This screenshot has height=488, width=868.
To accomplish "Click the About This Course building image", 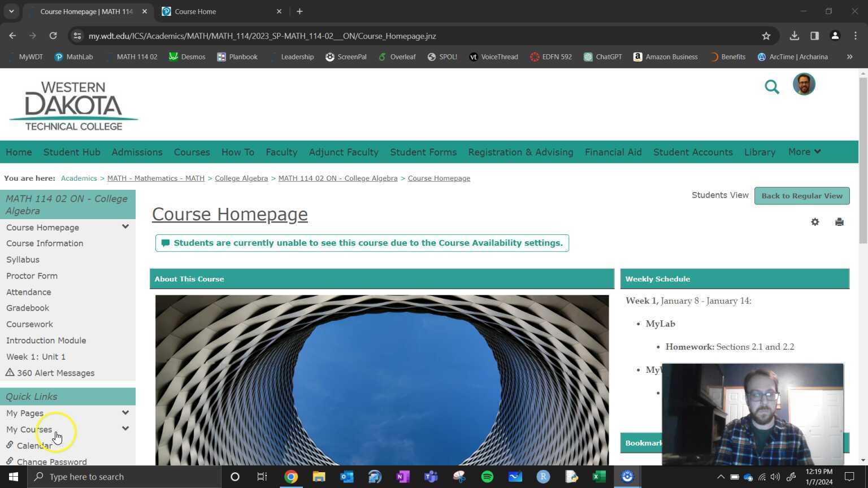I will (x=382, y=380).
